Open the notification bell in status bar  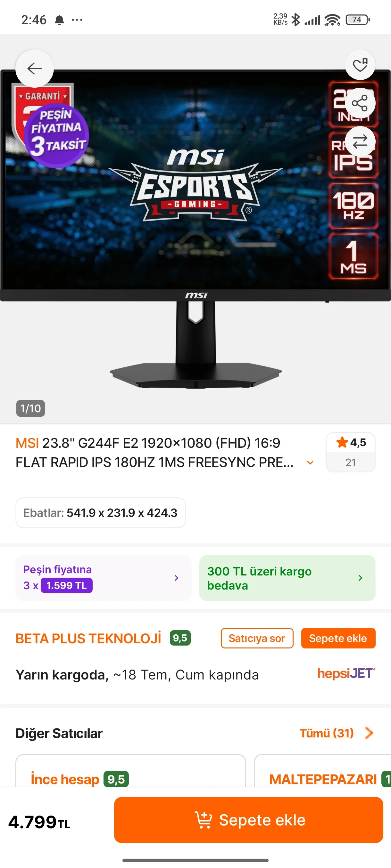[x=59, y=20]
